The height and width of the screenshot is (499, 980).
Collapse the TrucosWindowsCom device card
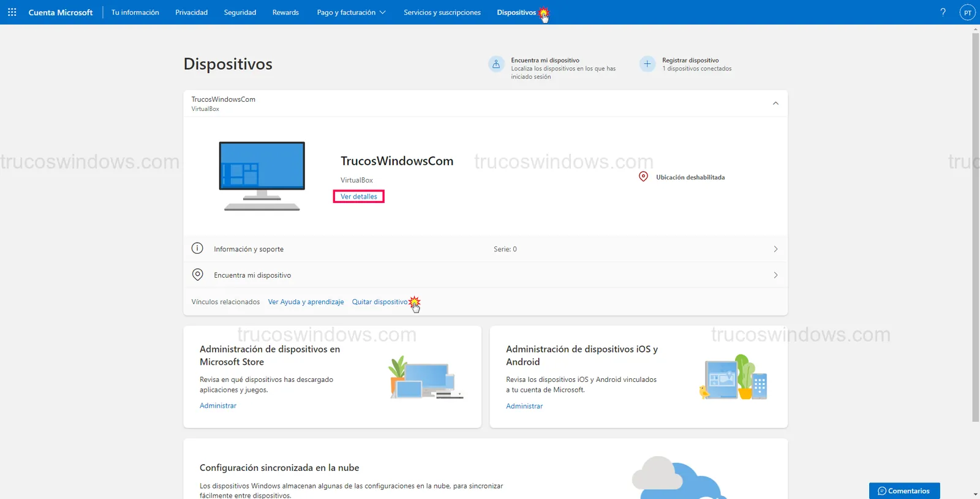(775, 104)
